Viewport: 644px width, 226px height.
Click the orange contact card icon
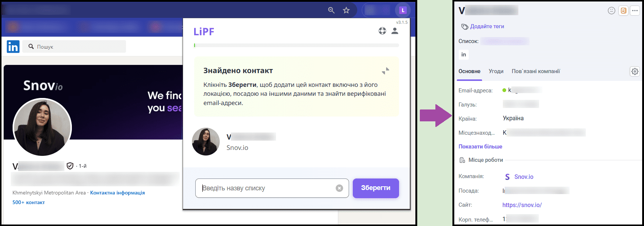click(x=623, y=10)
